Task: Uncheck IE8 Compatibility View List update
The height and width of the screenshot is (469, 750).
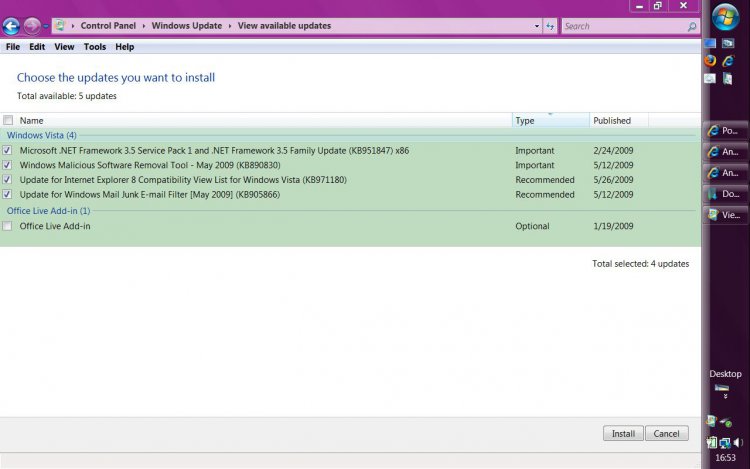Action: pos(7,180)
